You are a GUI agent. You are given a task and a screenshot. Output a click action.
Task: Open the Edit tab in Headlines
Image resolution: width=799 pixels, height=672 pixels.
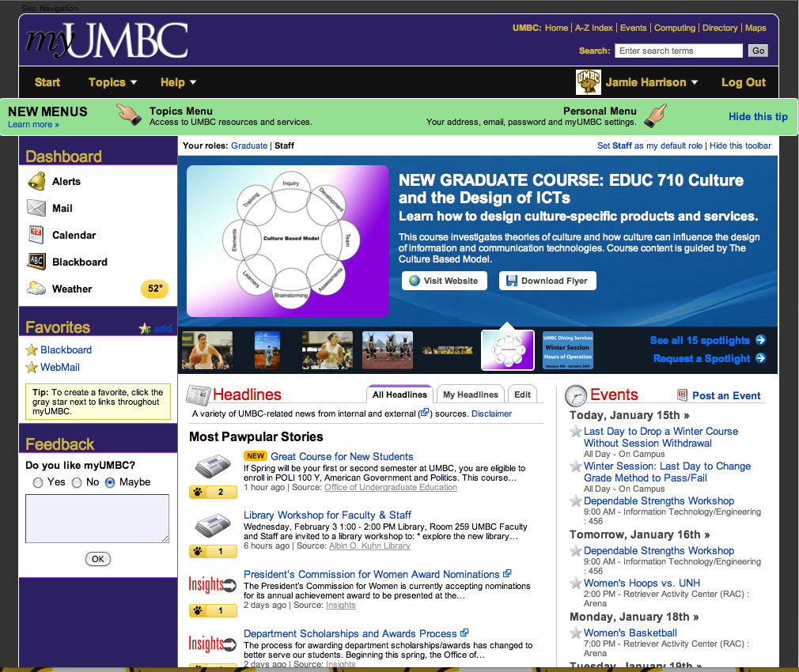(x=522, y=395)
